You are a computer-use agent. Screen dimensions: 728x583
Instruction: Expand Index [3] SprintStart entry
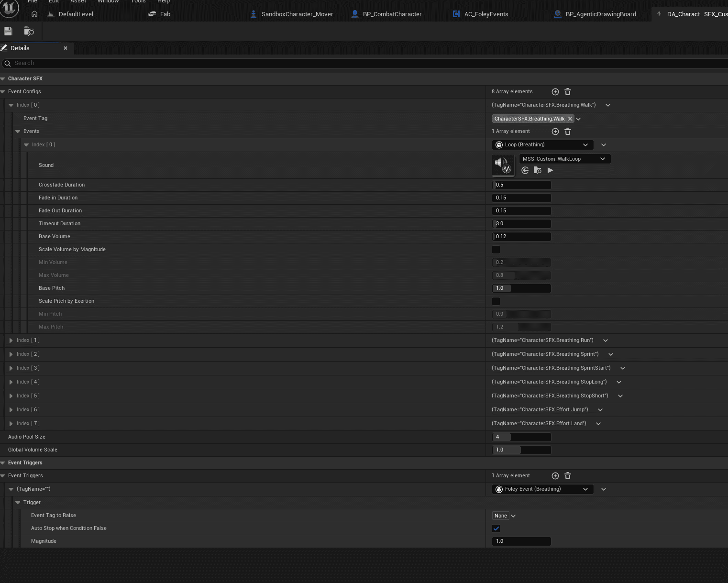click(x=11, y=368)
